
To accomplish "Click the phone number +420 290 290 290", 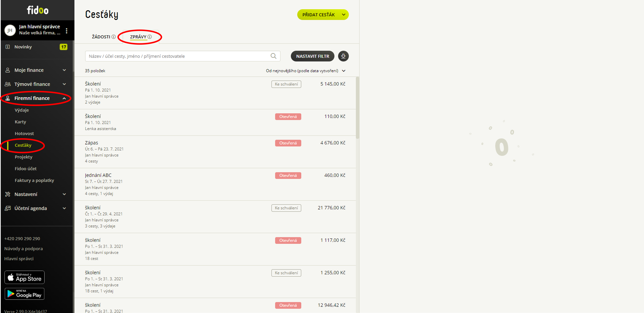I will click(22, 239).
